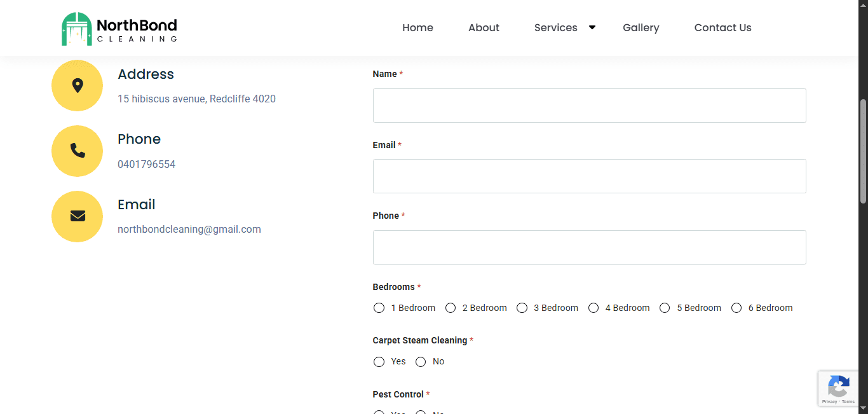Click the NorthBond Cleaning logo
The height and width of the screenshot is (414, 868).
point(119,29)
